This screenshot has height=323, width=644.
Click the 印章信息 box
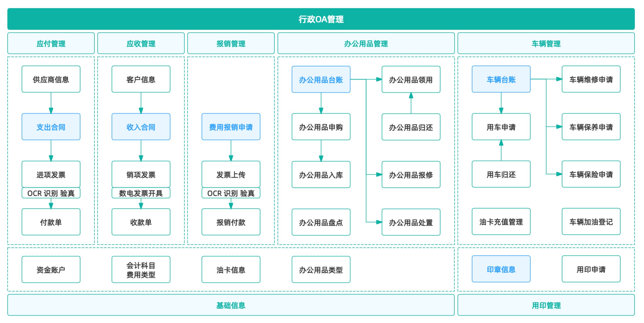click(501, 269)
